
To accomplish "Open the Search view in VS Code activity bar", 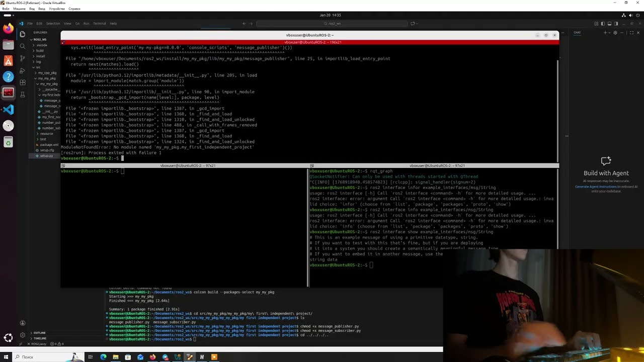I will click(23, 46).
